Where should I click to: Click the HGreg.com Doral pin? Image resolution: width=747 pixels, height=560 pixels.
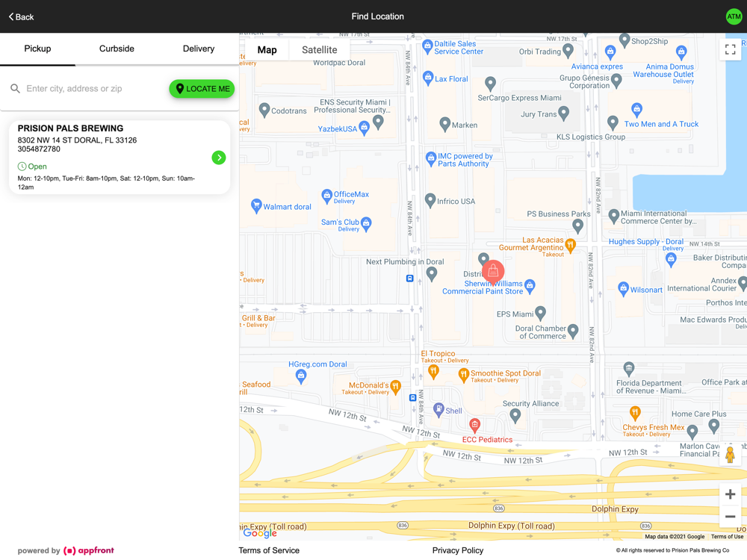300,376
